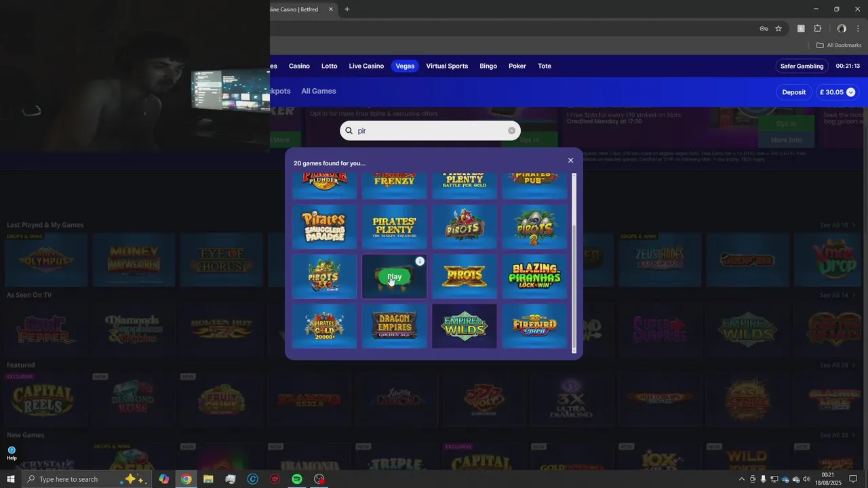Show hidden system tray icons
The width and height of the screenshot is (868, 488).
tap(741, 479)
